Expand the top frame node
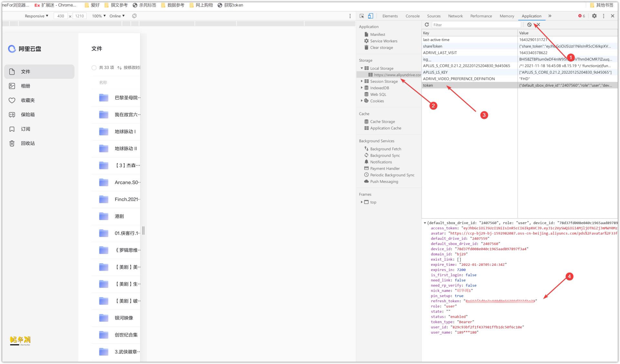This screenshot has height=364, width=620. pos(362,202)
